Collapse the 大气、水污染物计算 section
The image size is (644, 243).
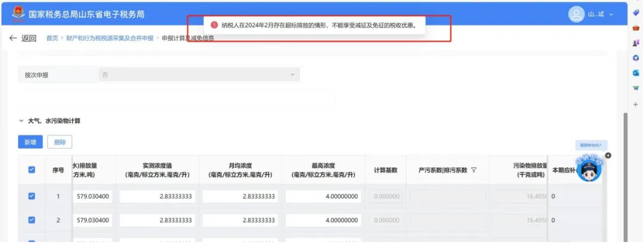click(21, 121)
